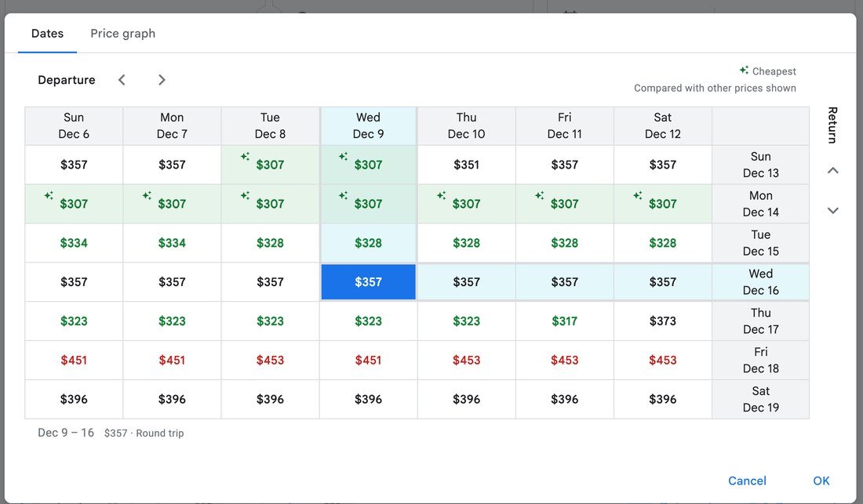Image resolution: width=863 pixels, height=504 pixels.
Task: Click the $357 · Round trip summary text
Action: 144,433
